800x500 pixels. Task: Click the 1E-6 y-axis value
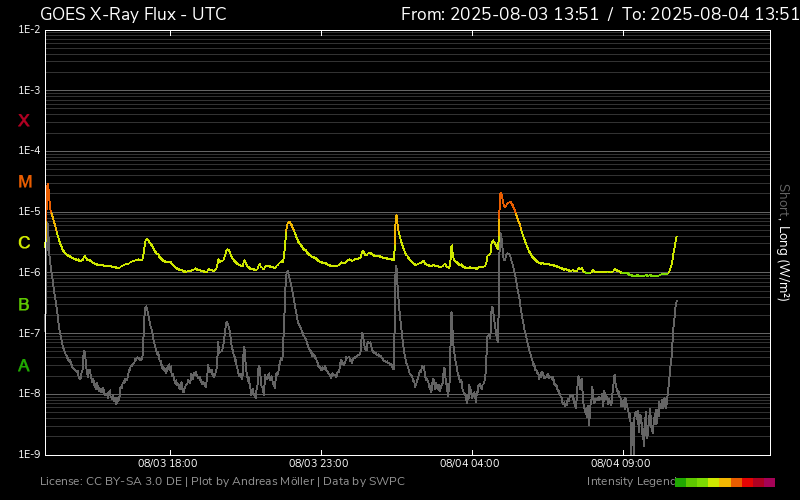click(29, 273)
